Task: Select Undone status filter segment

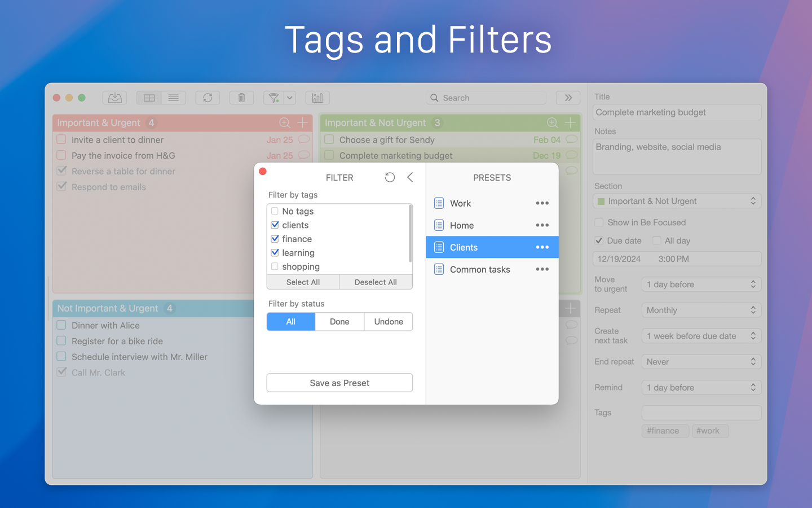Action: click(389, 322)
